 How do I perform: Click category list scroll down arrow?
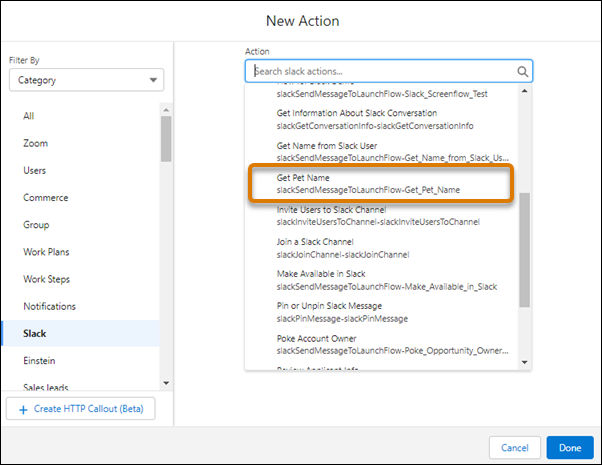tap(166, 383)
